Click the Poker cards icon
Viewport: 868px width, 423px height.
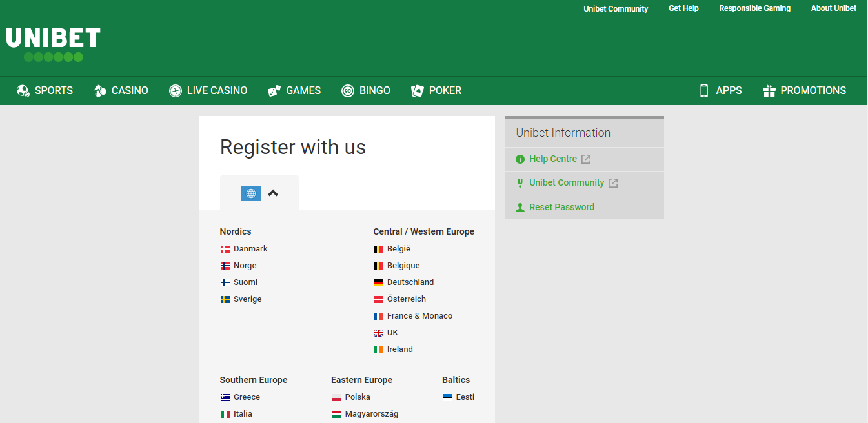(418, 91)
